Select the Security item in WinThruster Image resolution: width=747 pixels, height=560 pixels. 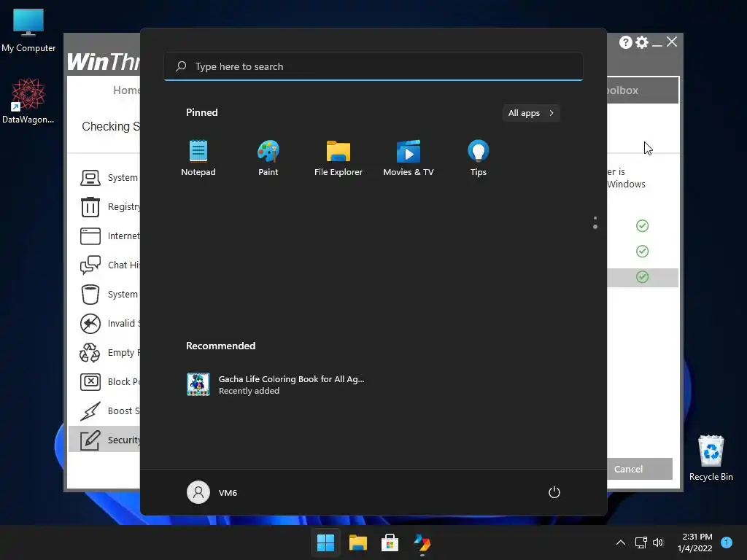coord(104,440)
